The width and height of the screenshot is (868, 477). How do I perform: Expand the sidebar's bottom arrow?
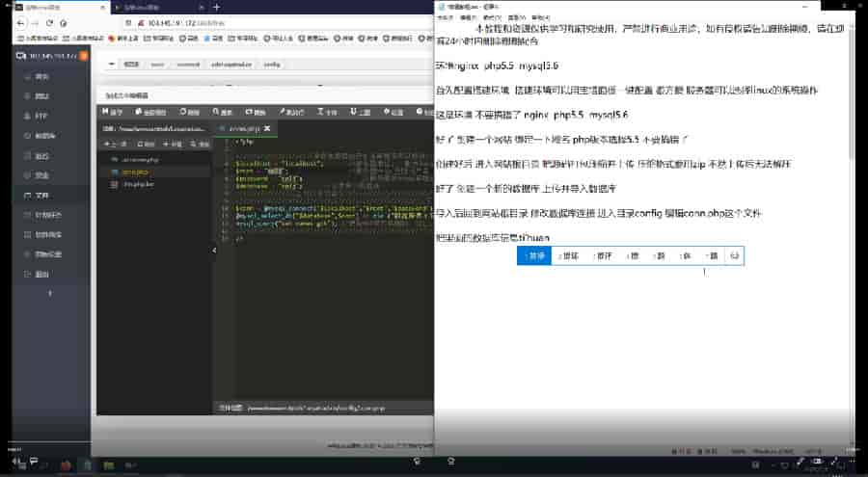tap(49, 291)
